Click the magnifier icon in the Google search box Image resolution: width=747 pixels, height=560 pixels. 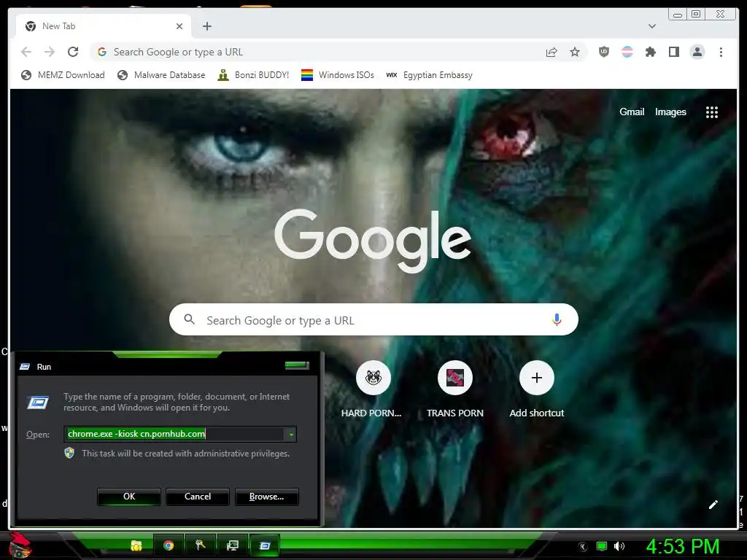pyautogui.click(x=189, y=319)
